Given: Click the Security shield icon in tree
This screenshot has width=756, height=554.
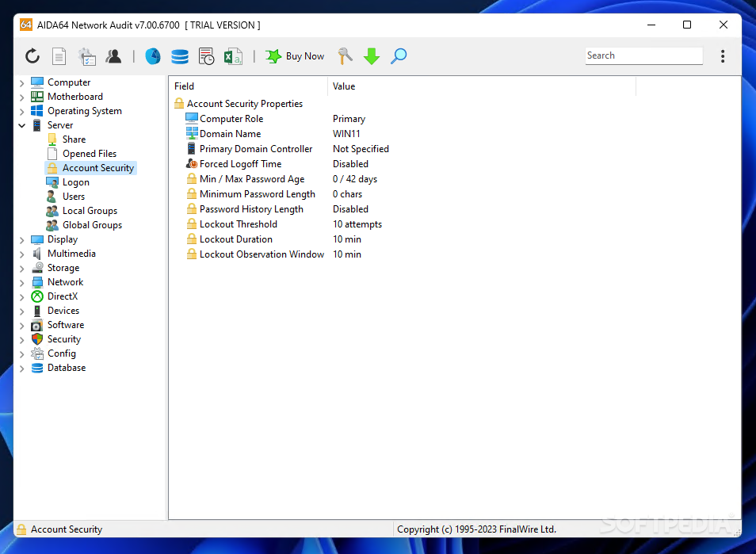Looking at the screenshot, I should click(x=37, y=339).
